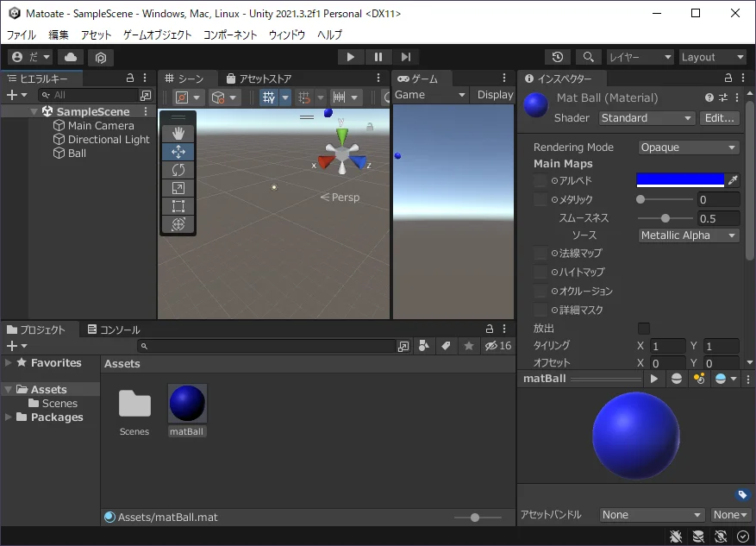The width and height of the screenshot is (756, 546).
Task: Lock the Project panel
Action: coord(490,329)
